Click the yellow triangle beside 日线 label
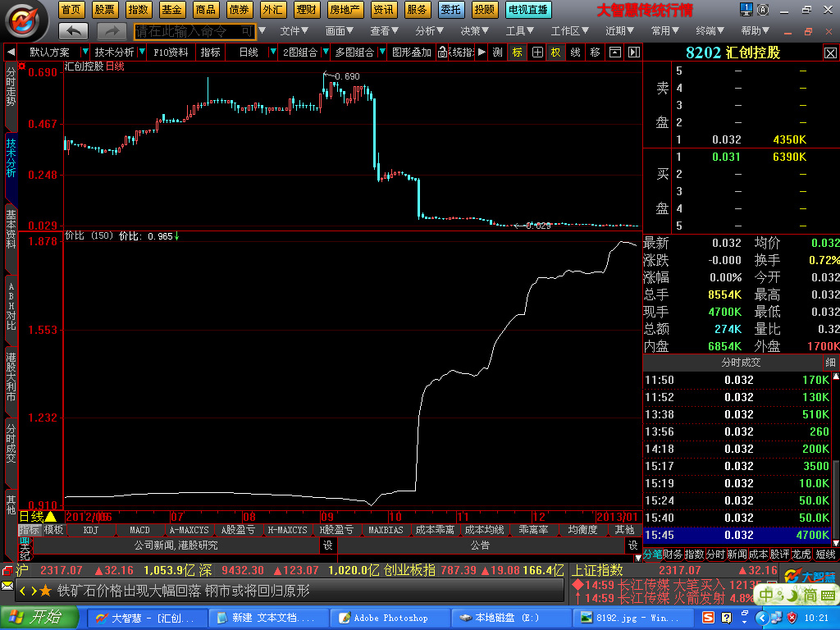 click(50, 517)
